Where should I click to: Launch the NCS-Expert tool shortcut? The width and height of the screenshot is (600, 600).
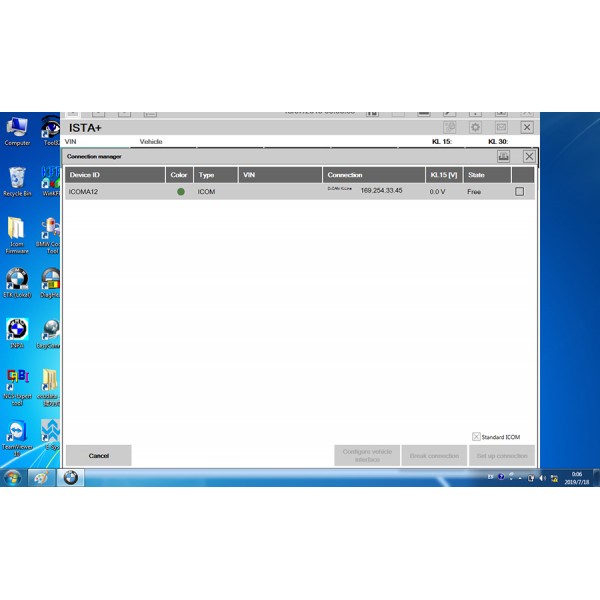(x=17, y=387)
